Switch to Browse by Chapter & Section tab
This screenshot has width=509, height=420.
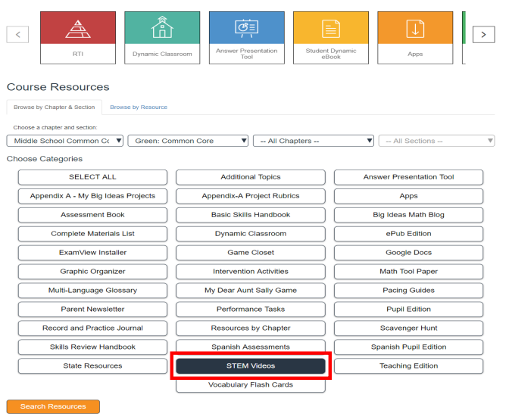55,107
